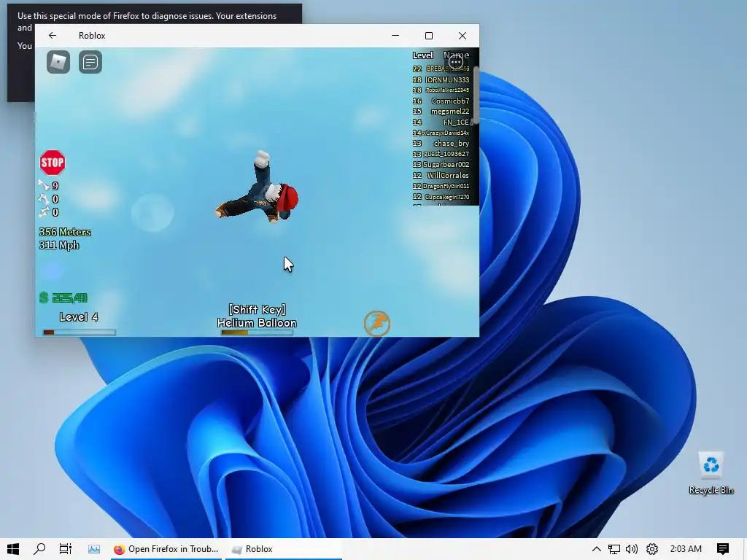Click the Level column header
Screen dimensions: 747x560
(x=422, y=55)
